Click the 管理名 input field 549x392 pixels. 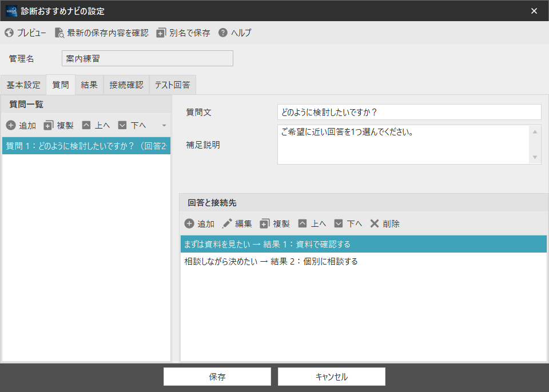point(148,58)
